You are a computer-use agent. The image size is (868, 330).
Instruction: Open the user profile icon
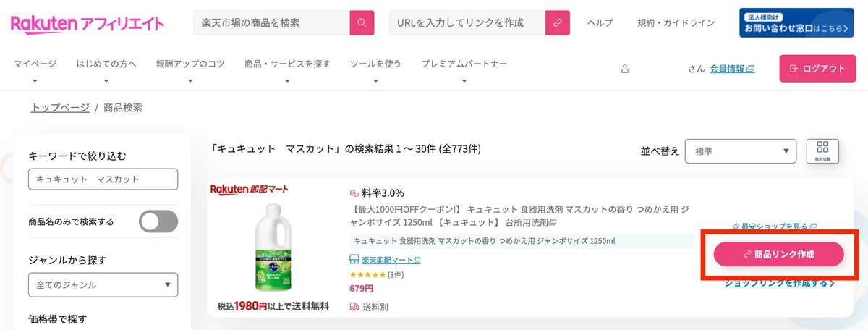pos(625,69)
